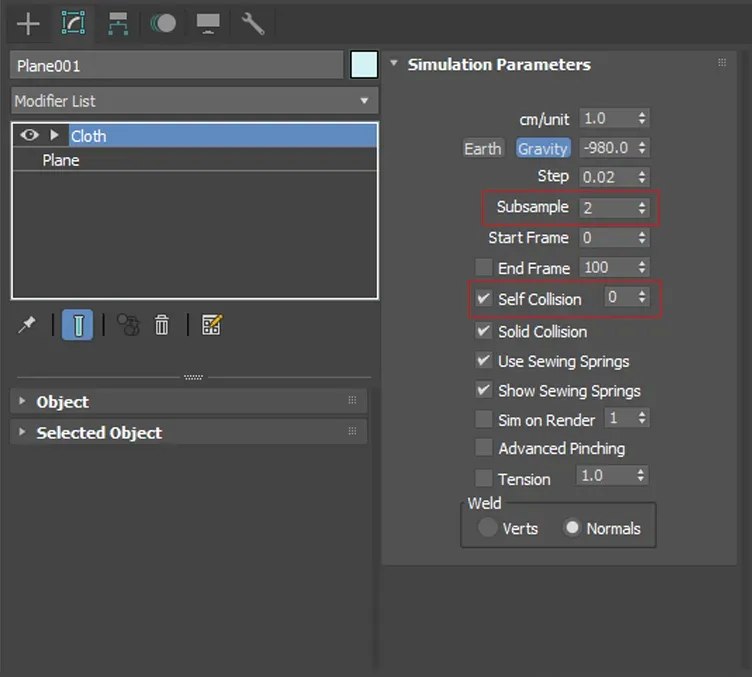The height and width of the screenshot is (677, 752).
Task: Adjust the cm/unit spinner arrows
Action: pos(642,118)
